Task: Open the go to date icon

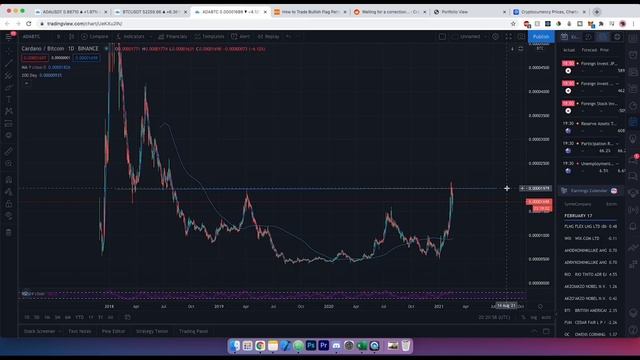Action: (127, 317)
